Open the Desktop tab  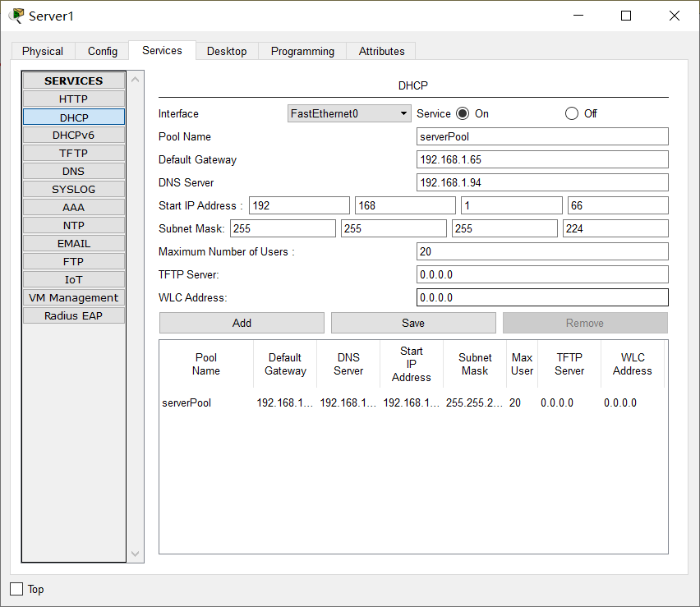[x=227, y=51]
